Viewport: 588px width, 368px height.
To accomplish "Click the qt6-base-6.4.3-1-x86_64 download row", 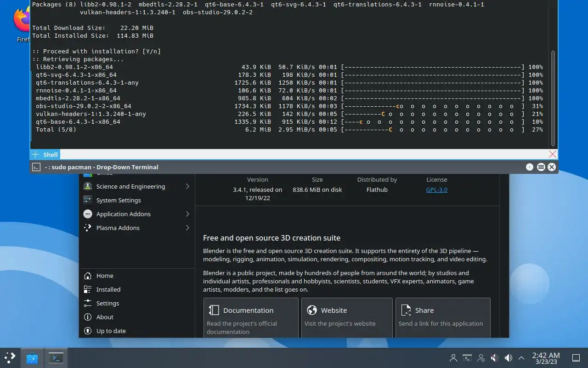I will (289, 121).
